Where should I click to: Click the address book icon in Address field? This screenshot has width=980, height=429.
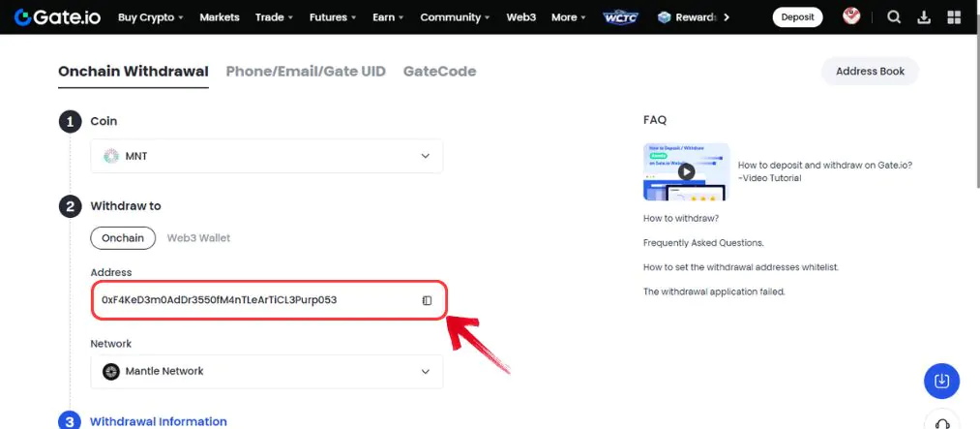point(427,300)
